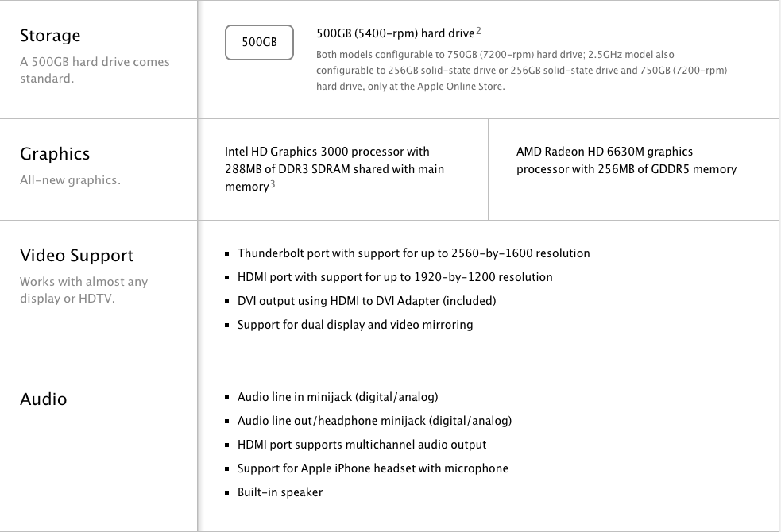
Task: Click the 500GB storage badge
Action: [259, 42]
